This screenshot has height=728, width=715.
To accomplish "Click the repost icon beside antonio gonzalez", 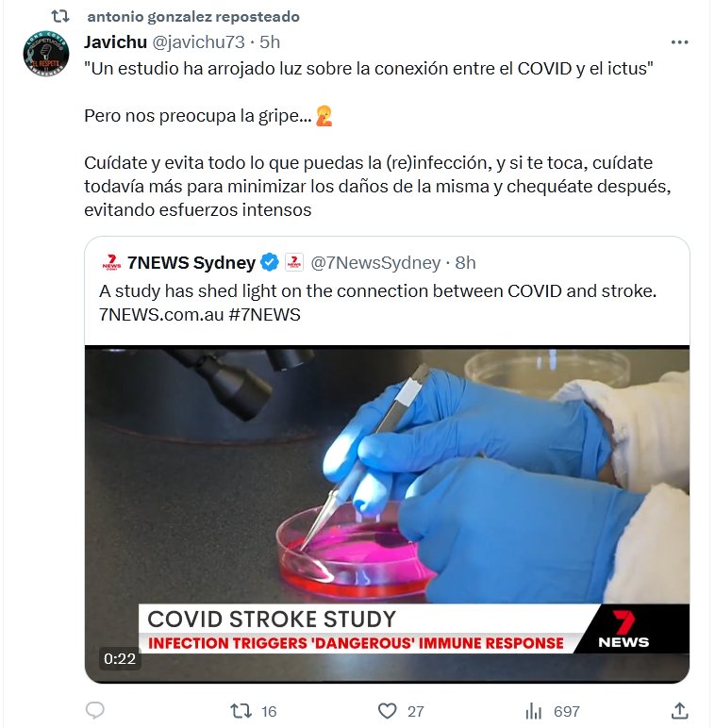I will [60, 17].
